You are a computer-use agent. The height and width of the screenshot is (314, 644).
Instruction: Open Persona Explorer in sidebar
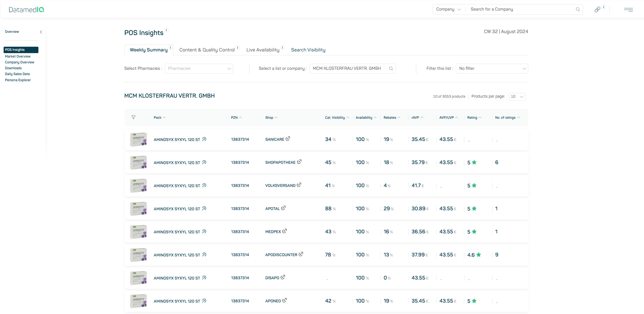18,80
